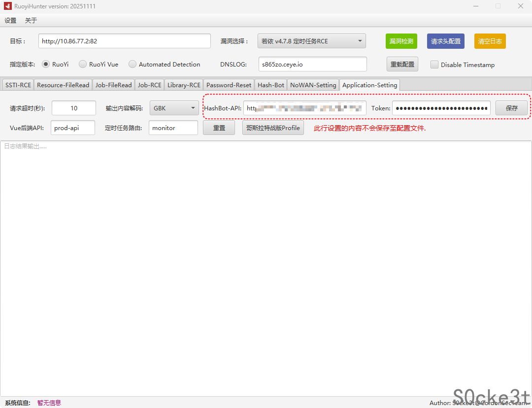This screenshot has height=408, width=532.
Task: Open the 设置 menu
Action: (x=10, y=20)
